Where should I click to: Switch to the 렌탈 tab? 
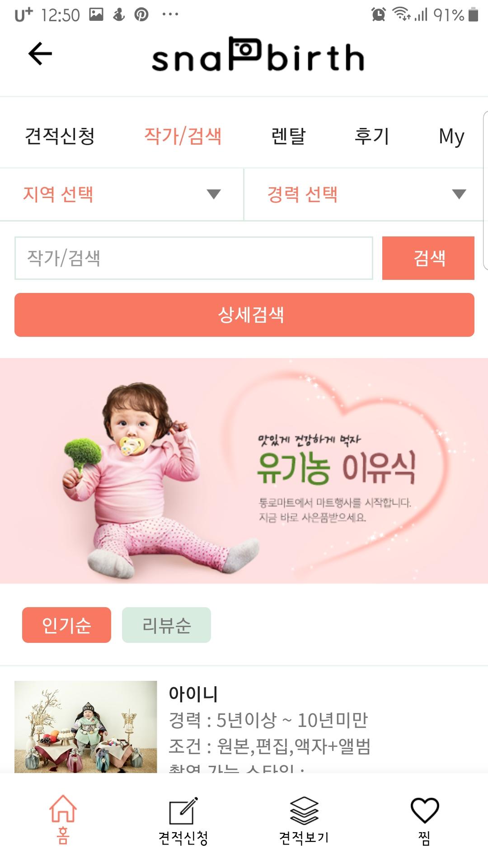click(x=288, y=136)
